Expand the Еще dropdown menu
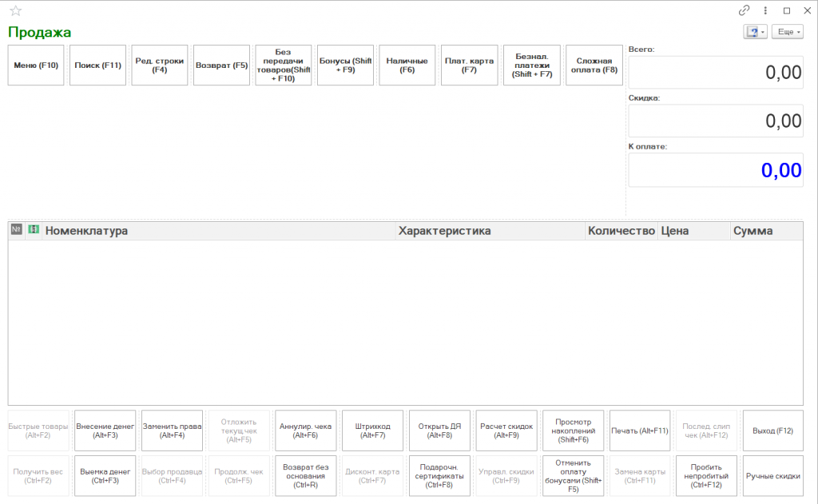This screenshot has width=818, height=504. [787, 32]
